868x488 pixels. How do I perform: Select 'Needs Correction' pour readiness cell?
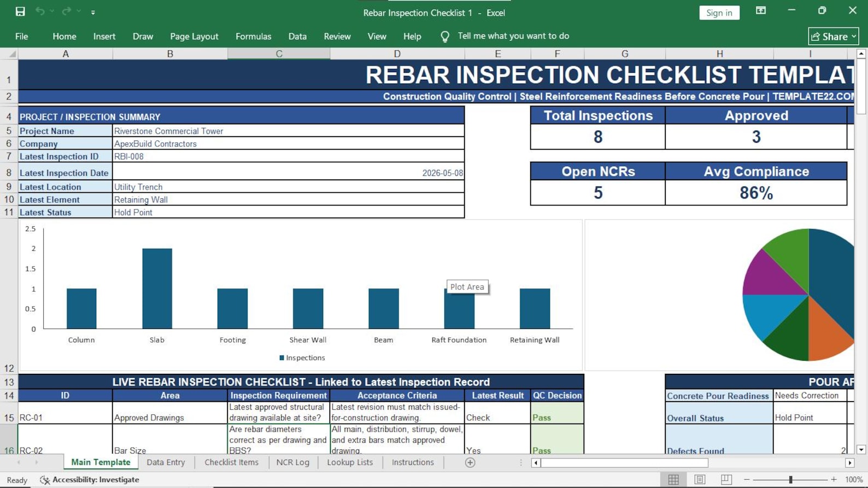tap(810, 396)
